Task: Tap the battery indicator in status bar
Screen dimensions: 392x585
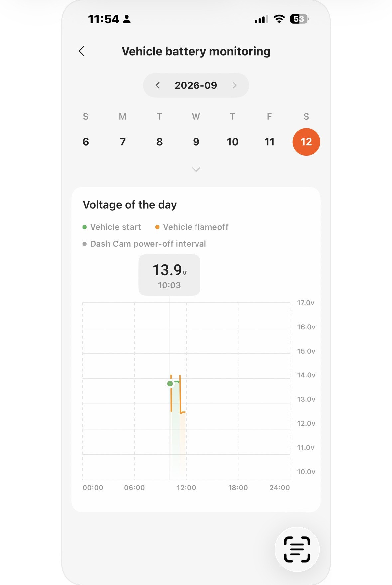Action: 299,19
